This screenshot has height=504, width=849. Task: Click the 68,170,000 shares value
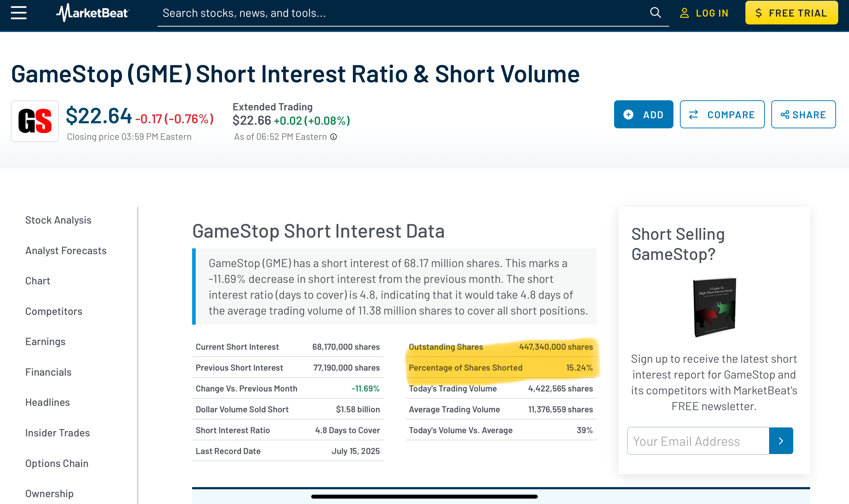click(x=346, y=347)
